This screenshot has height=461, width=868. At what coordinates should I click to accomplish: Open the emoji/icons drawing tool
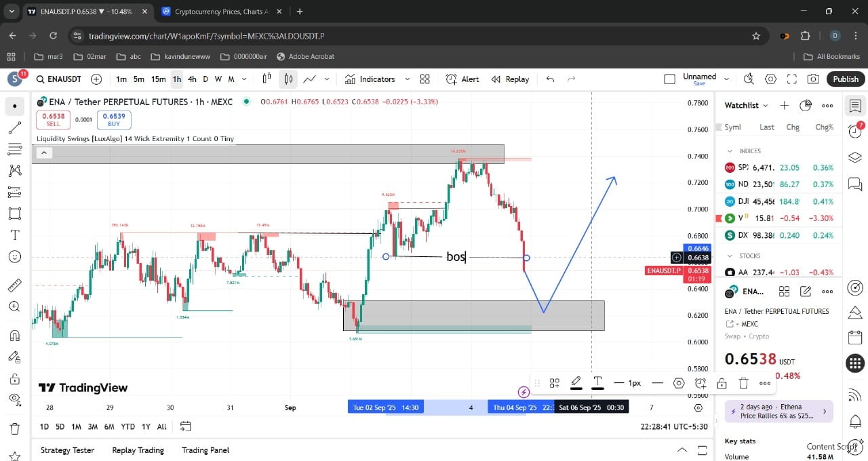tap(15, 256)
